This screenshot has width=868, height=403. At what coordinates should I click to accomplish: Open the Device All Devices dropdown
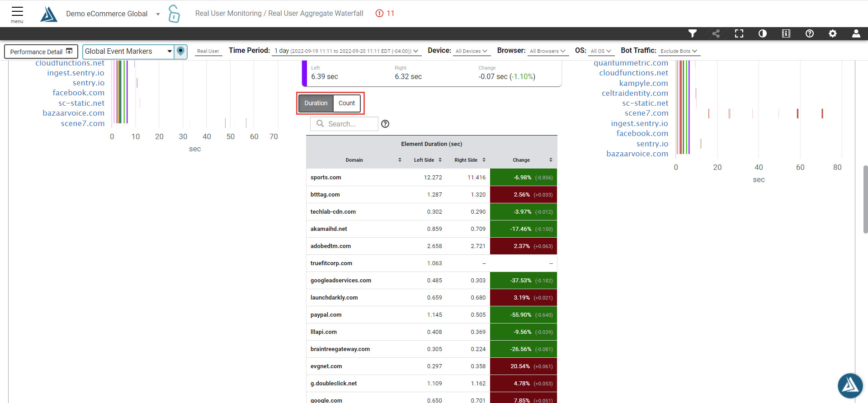472,51
